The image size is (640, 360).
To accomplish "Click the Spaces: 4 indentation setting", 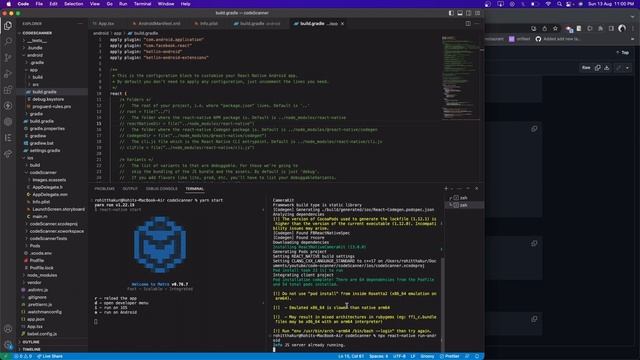I will pyautogui.click(x=378, y=356).
